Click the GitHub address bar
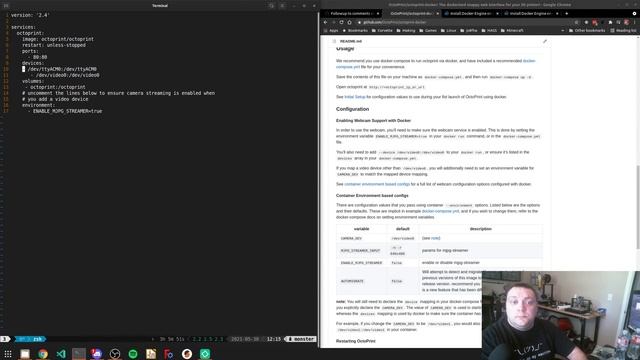This screenshot has width=640, height=360. tap(463, 22)
